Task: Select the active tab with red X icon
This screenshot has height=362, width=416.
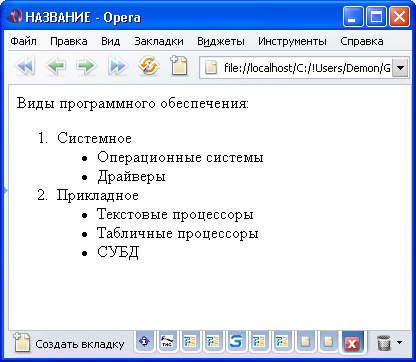Action: coord(352,342)
